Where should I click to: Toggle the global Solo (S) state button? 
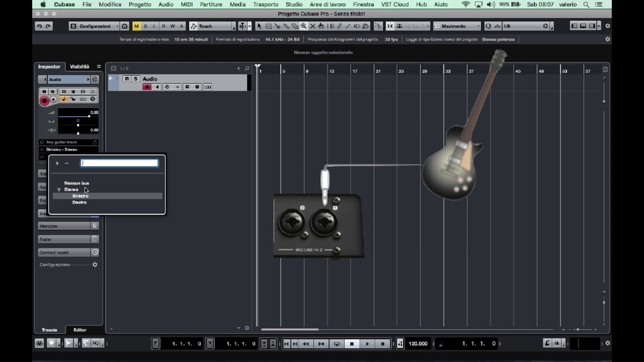coord(145,26)
